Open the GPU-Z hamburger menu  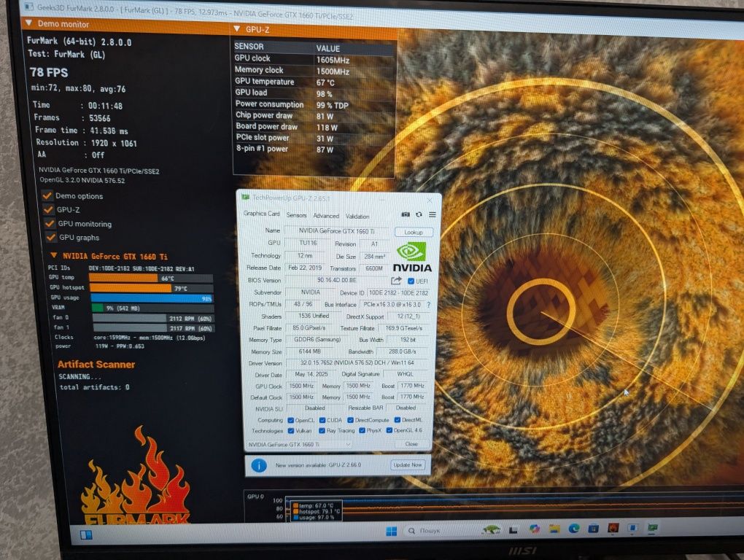pos(433,214)
